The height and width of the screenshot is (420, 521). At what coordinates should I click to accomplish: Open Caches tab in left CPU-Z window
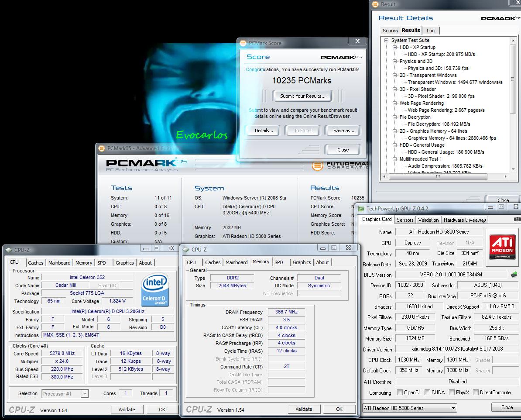[x=35, y=263]
